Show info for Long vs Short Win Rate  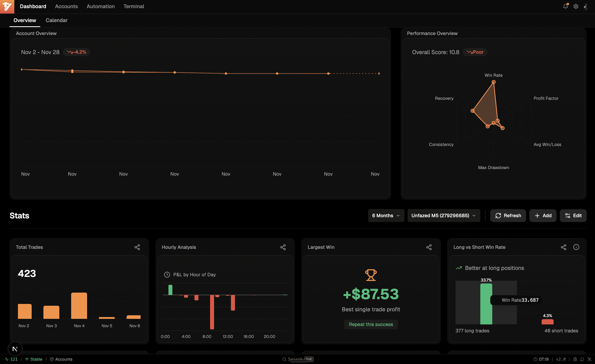coord(576,247)
